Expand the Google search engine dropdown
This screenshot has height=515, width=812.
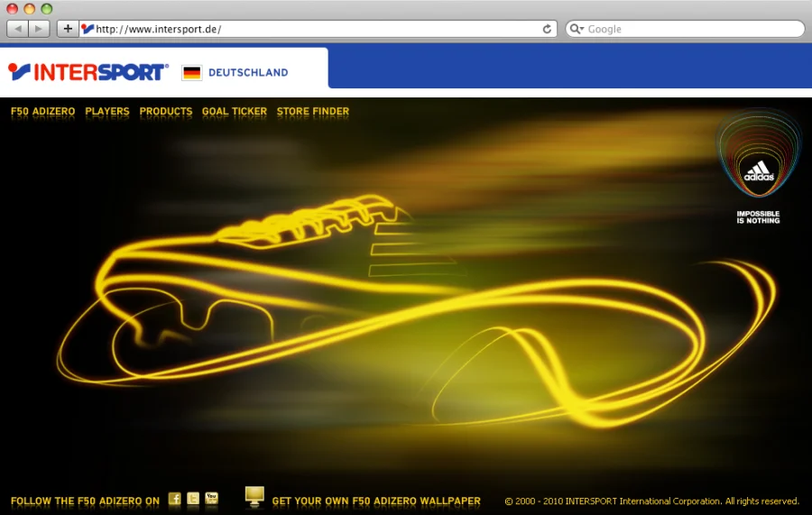click(x=577, y=29)
